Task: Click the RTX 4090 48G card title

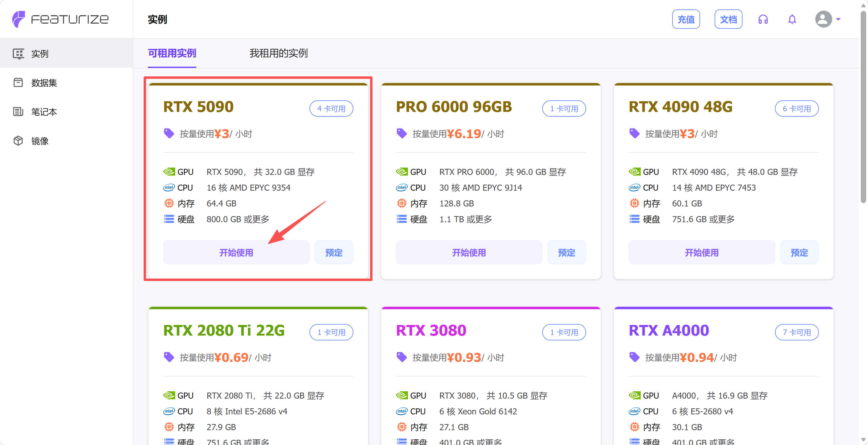Action: coord(680,106)
